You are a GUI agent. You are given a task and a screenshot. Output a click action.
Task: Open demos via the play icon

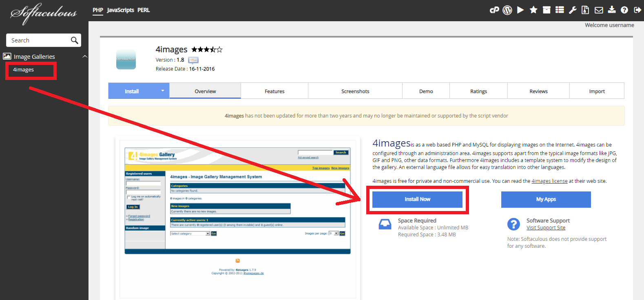pos(520,10)
